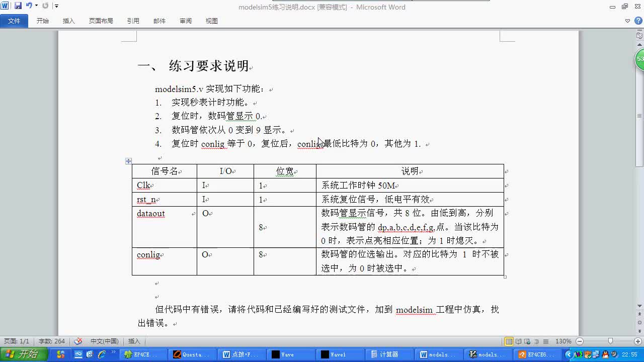Toggle the 插入 insert/overtype mode in status bar
Viewport: 644px width, 362px height.
coord(134,341)
